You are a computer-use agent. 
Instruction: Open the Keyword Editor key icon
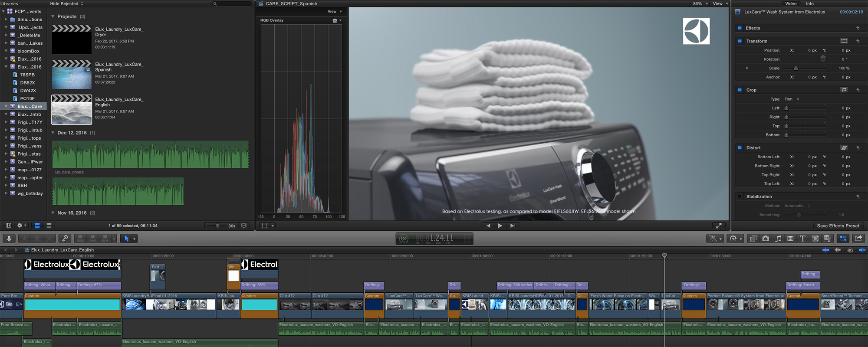[65, 239]
